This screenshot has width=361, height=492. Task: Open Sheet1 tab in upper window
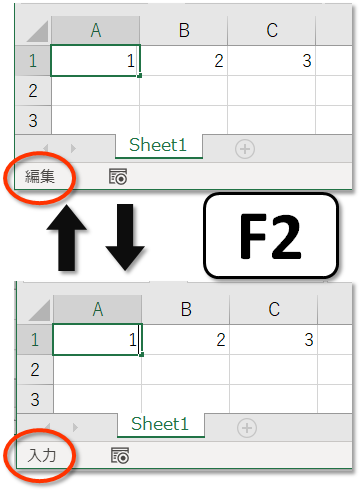tap(159, 146)
